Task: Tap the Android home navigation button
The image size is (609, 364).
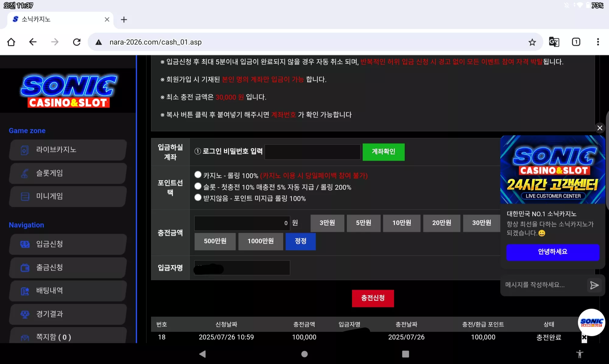Action: (x=304, y=354)
